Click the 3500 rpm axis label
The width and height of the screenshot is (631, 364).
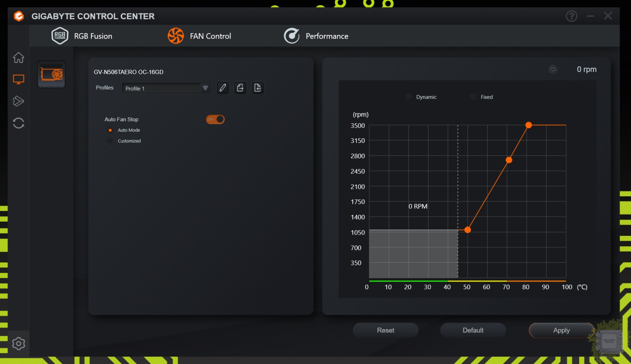tap(358, 126)
